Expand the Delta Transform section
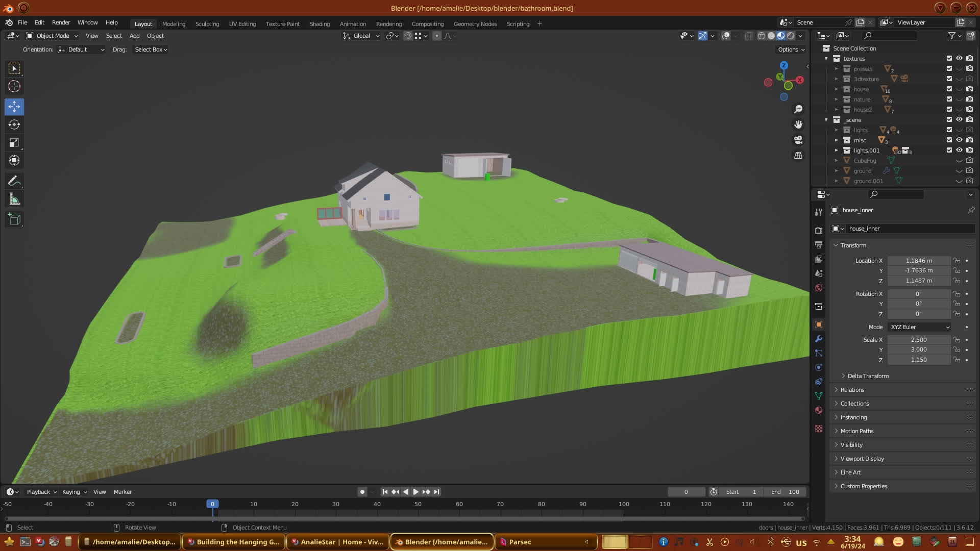 pos(868,376)
